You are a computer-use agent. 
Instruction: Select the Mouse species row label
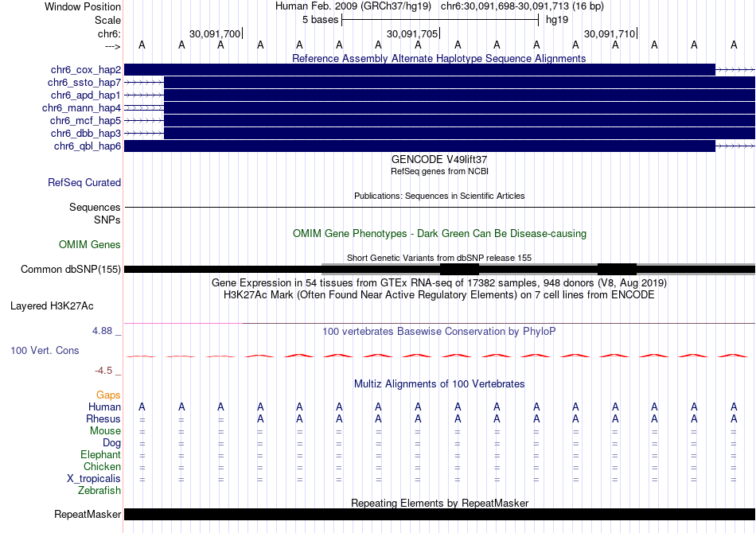(x=105, y=431)
